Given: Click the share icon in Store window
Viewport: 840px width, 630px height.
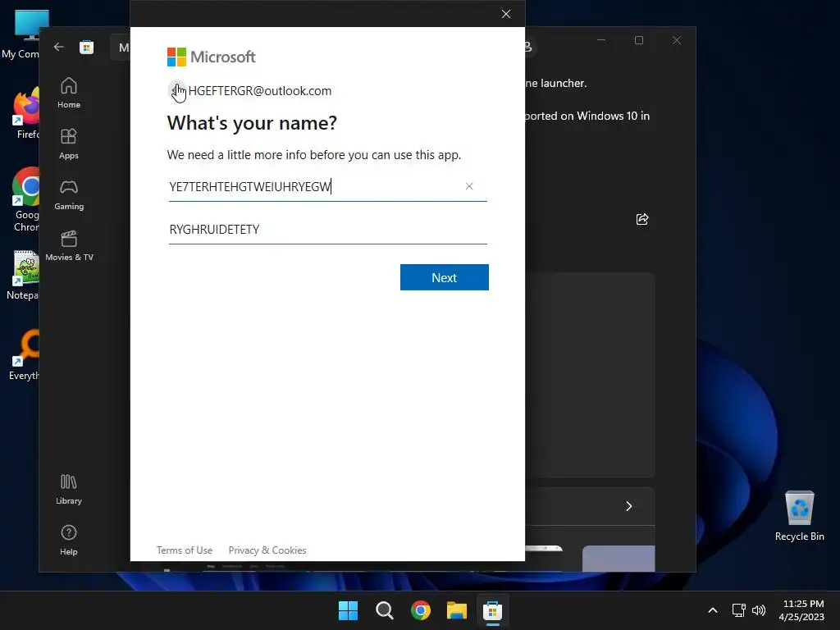Looking at the screenshot, I should 641,218.
